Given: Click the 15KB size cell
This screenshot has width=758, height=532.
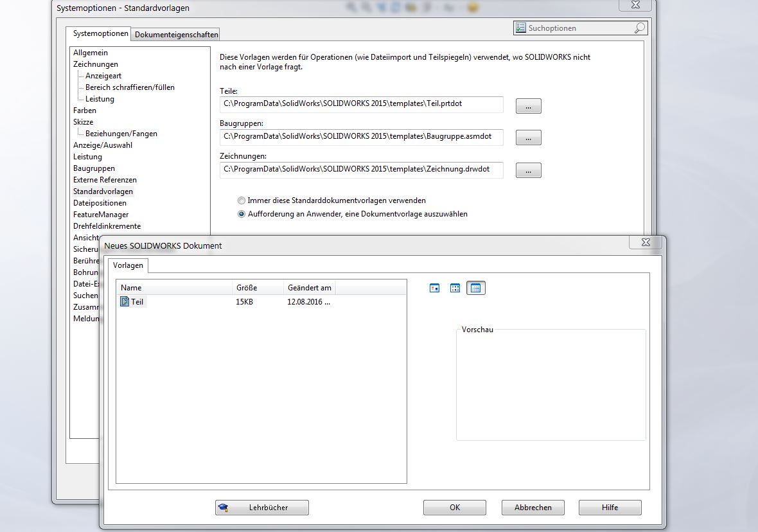Looking at the screenshot, I should coord(244,302).
